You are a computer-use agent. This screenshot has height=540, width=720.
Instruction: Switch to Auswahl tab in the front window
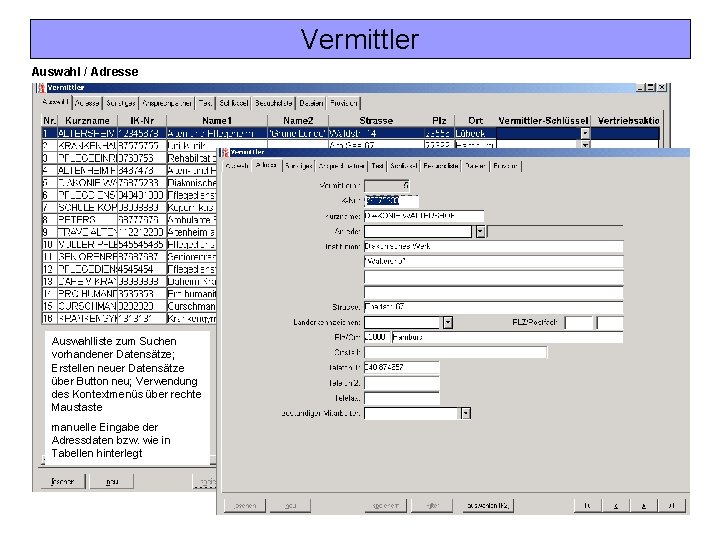pos(237,166)
